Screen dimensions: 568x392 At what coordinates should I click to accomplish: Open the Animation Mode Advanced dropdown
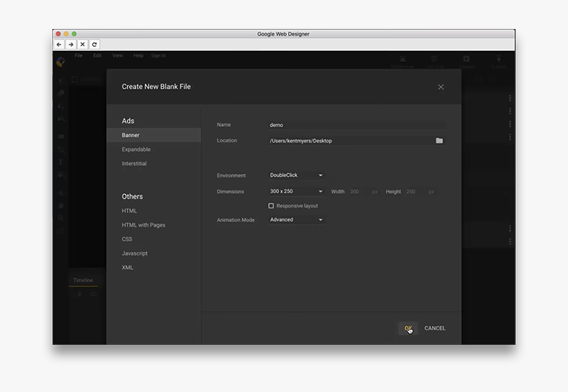tap(297, 220)
